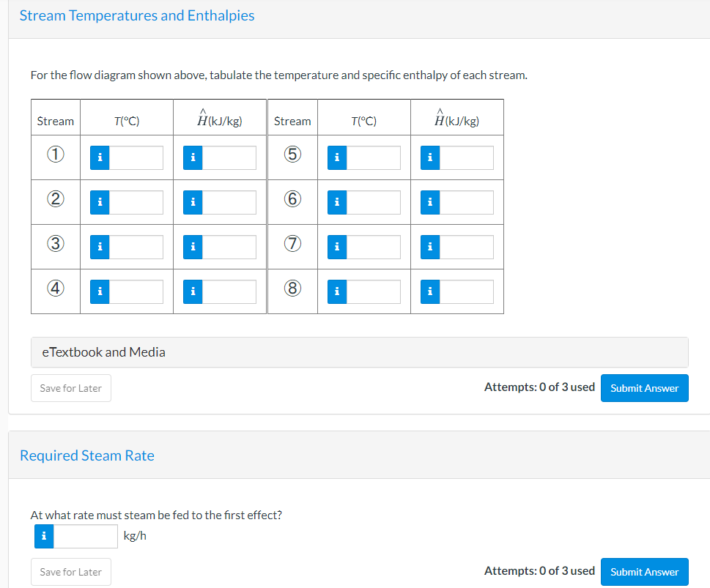Click info icon for Stream 6 enthalpy
Viewport: 710px width, 588px height.
430,202
